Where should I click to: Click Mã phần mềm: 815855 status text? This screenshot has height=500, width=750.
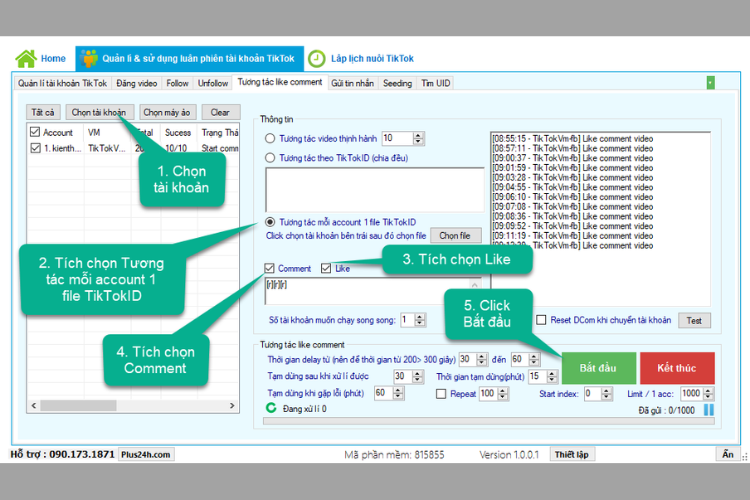coord(394,455)
